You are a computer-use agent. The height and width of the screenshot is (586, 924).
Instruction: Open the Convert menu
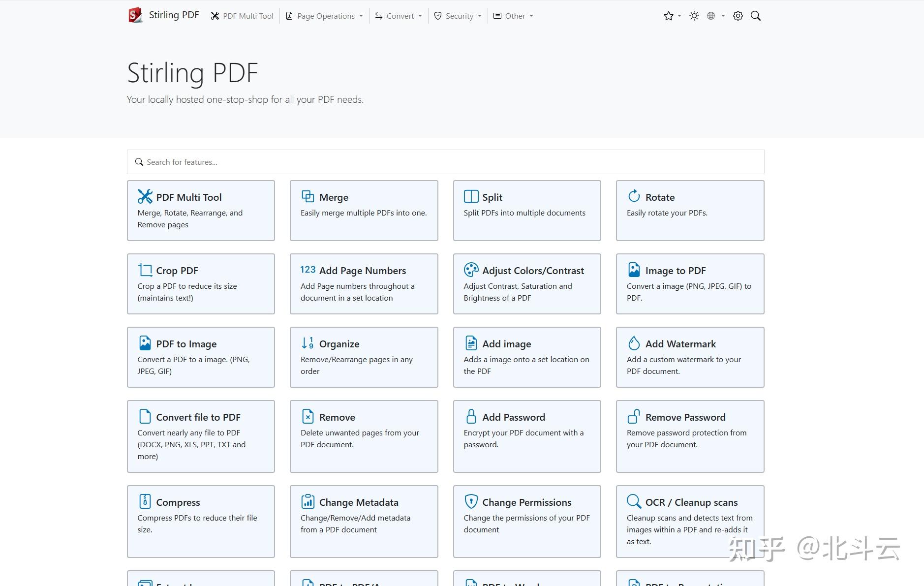click(399, 16)
